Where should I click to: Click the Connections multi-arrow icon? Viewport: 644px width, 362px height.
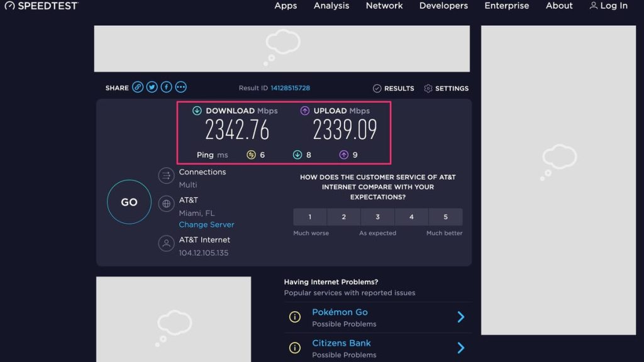[166, 176]
